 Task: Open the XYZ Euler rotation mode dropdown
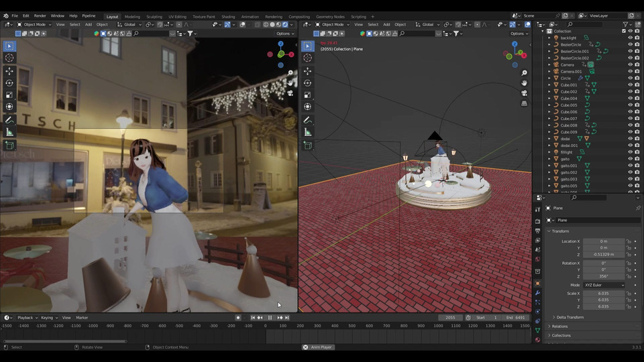(603, 285)
